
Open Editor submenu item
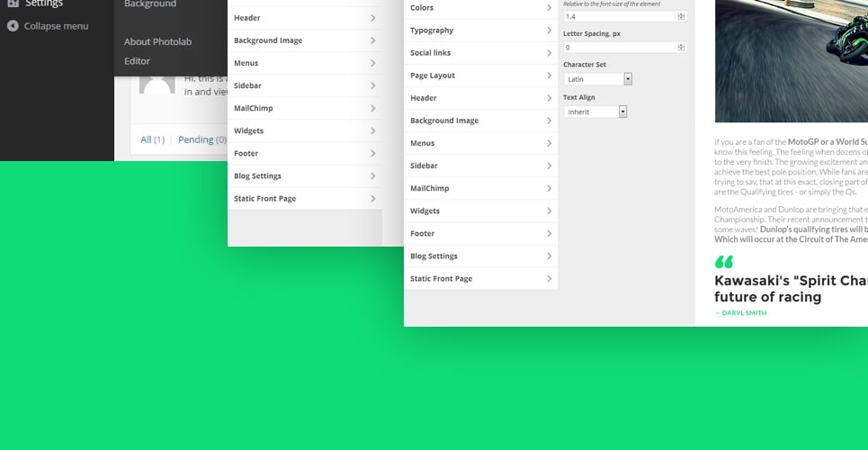[137, 61]
